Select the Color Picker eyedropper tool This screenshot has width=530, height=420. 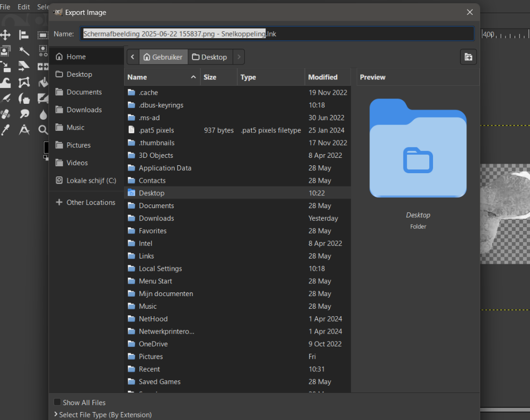pyautogui.click(x=6, y=130)
